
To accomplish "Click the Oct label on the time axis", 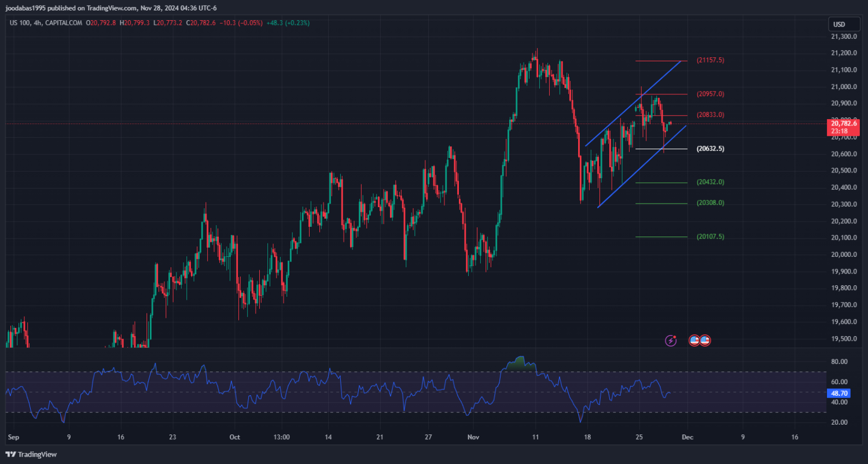I will pos(234,437).
